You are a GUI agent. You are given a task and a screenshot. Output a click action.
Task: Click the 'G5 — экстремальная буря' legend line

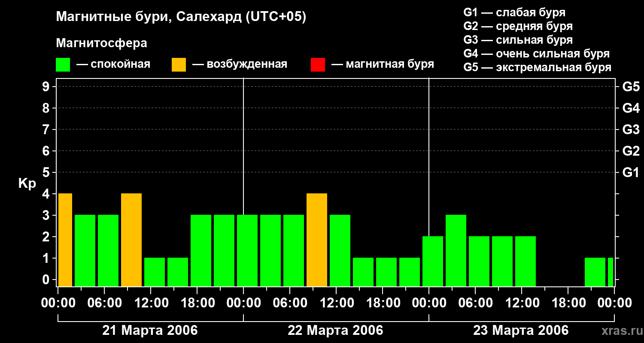coord(537,67)
